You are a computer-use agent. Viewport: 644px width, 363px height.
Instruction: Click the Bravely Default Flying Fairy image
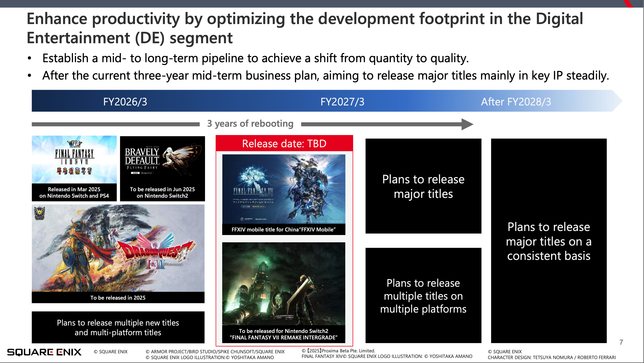pyautogui.click(x=162, y=160)
